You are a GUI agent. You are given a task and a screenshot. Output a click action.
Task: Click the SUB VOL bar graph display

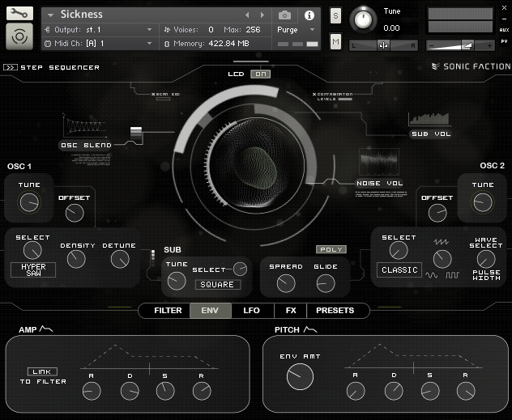tap(429, 119)
